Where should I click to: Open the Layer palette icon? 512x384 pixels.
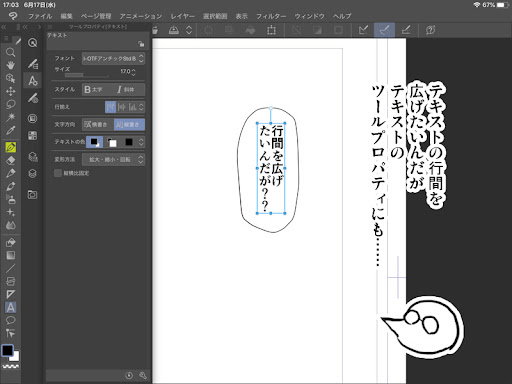tap(32, 174)
